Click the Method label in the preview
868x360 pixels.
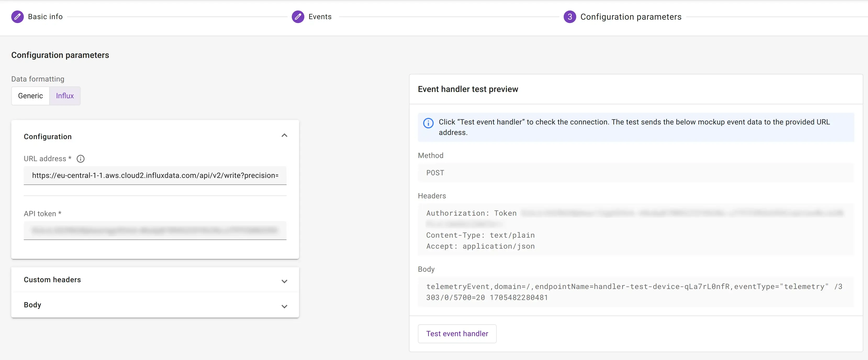[x=431, y=156]
